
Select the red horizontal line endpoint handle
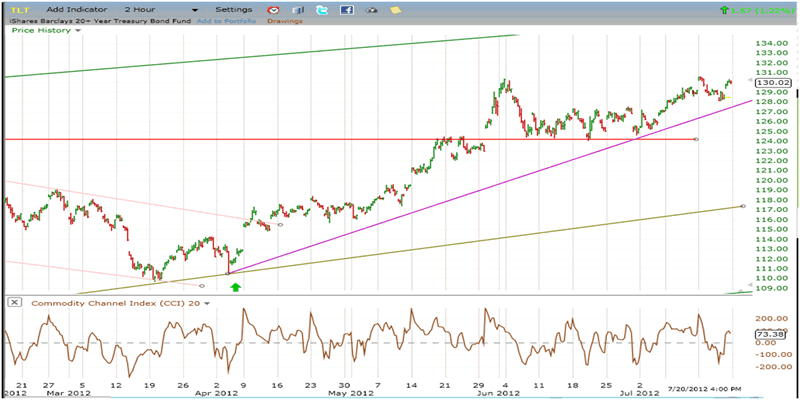(695, 139)
